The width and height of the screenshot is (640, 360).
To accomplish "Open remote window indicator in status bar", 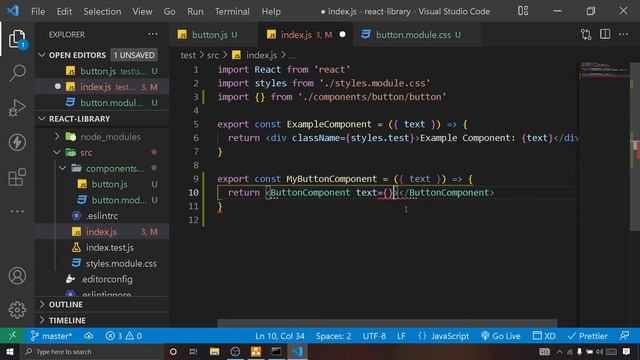I will (x=12, y=336).
